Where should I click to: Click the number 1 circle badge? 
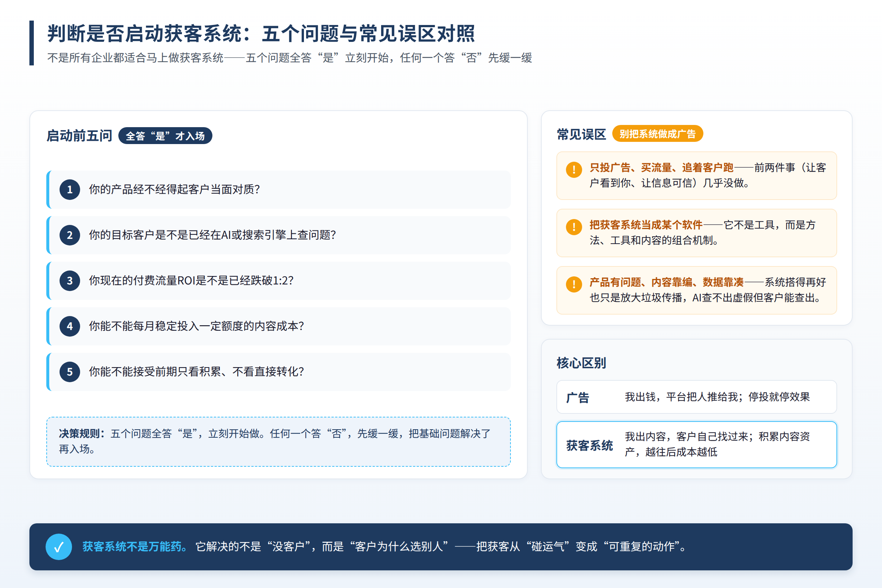coord(70,190)
